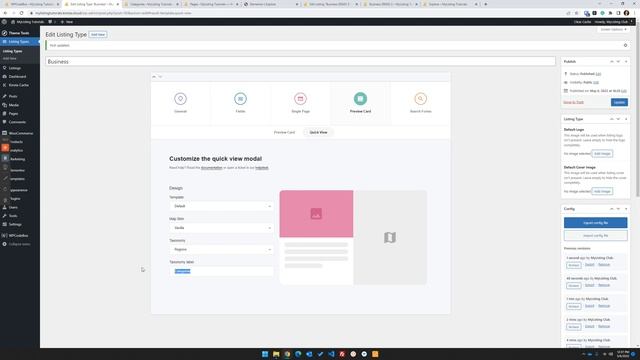Viewport: 640px width, 360px height.
Task: Switch to the Preview Card sub-tab
Action: (x=284, y=132)
